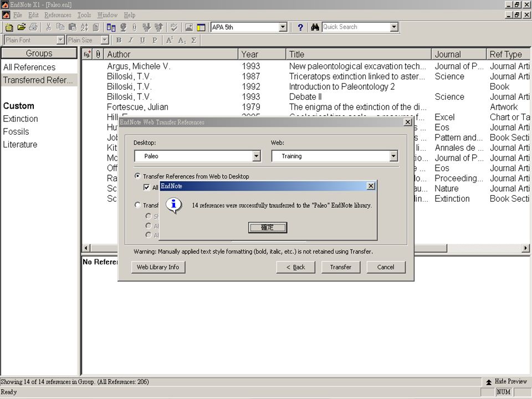Sort by the Year column header

(262, 54)
